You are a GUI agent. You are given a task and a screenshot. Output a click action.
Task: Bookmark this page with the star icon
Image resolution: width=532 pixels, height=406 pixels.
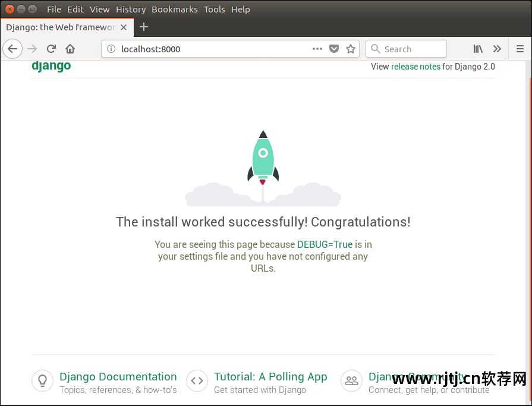click(351, 49)
